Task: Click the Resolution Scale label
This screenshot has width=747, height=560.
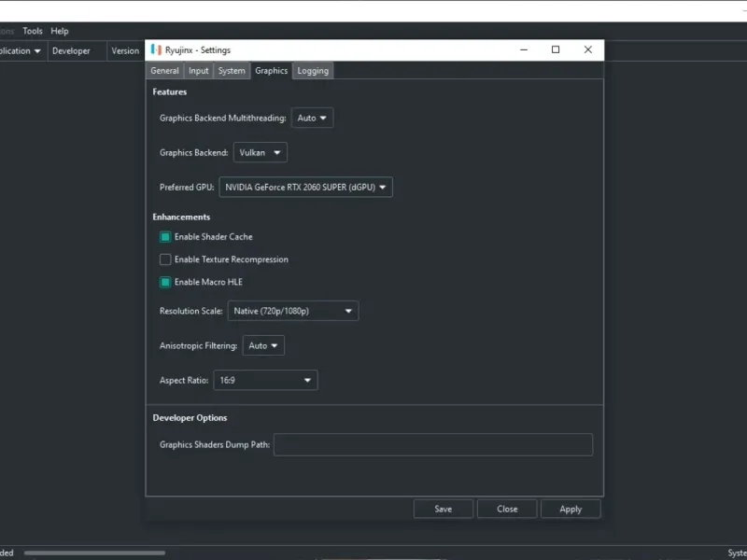Action: (x=191, y=311)
